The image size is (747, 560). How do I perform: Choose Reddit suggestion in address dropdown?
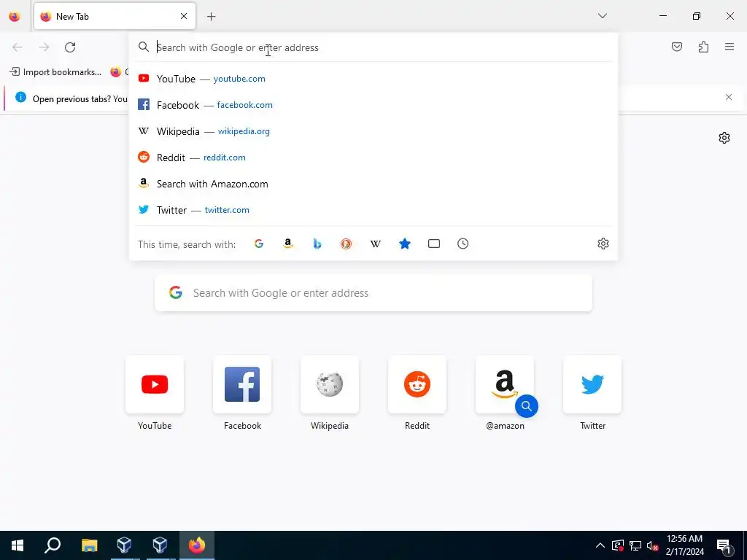373,157
